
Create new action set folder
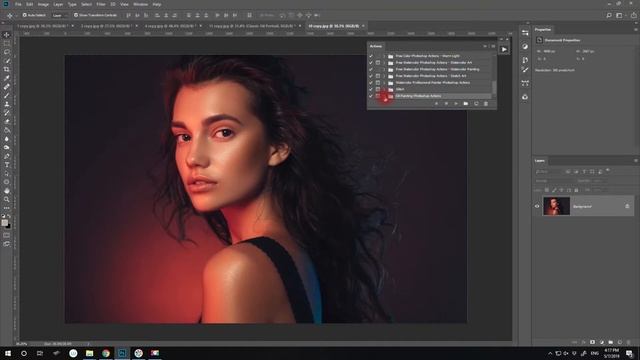[466, 104]
